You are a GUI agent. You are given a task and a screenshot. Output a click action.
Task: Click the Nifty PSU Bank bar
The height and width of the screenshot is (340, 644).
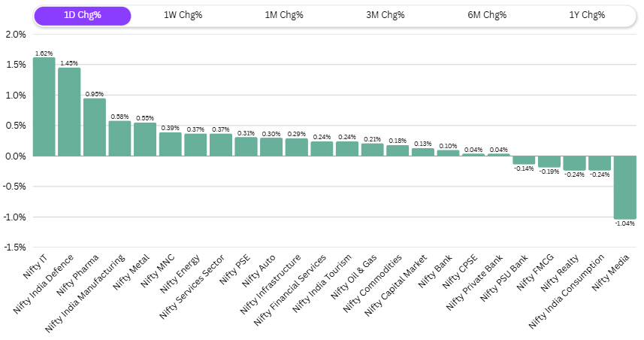click(x=524, y=160)
